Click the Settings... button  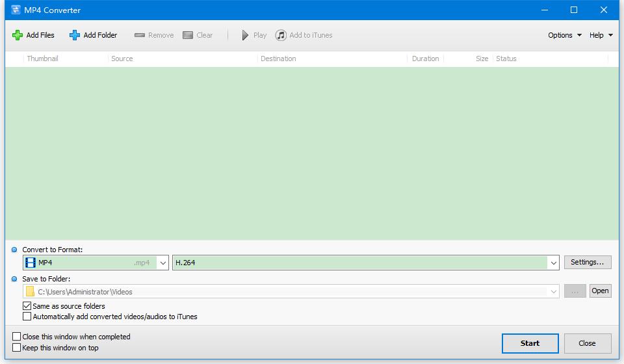coord(588,262)
